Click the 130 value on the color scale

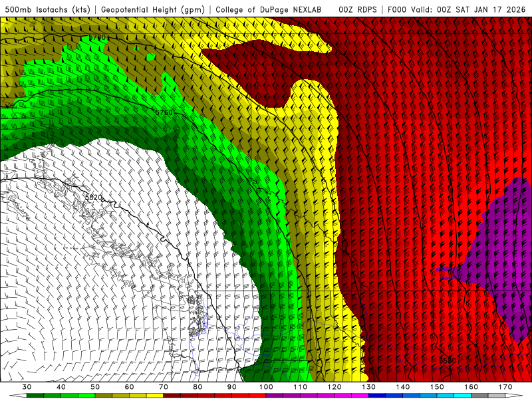point(369,387)
